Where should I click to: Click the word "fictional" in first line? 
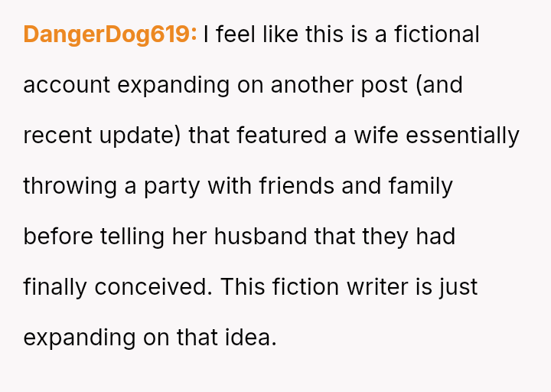click(x=436, y=34)
